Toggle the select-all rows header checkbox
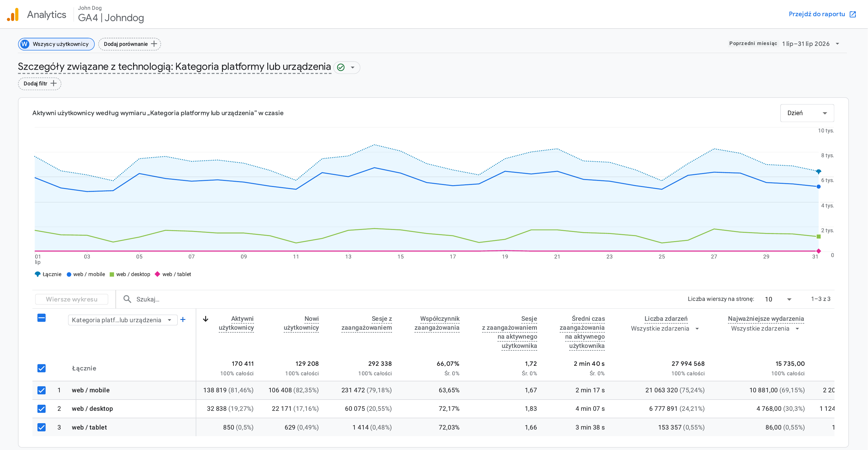Image resolution: width=868 pixels, height=450 pixels. point(42,318)
